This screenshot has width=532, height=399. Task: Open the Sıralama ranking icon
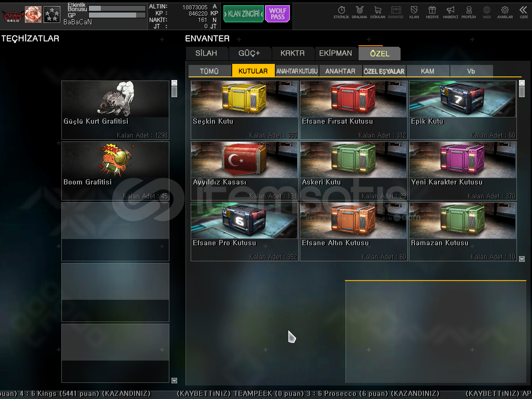coord(359,11)
